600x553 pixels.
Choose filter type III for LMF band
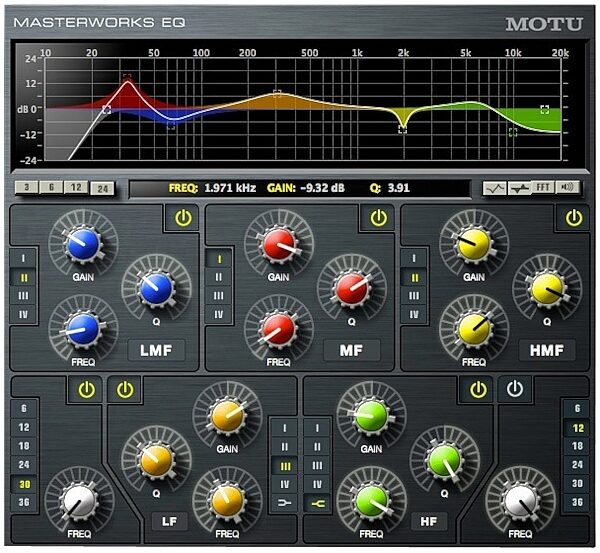(23, 296)
